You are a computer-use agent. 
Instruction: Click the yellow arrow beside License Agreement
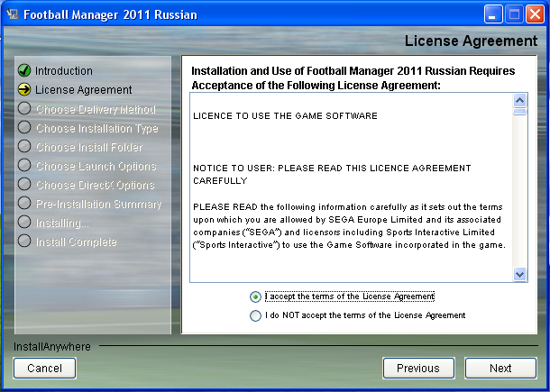pos(24,89)
